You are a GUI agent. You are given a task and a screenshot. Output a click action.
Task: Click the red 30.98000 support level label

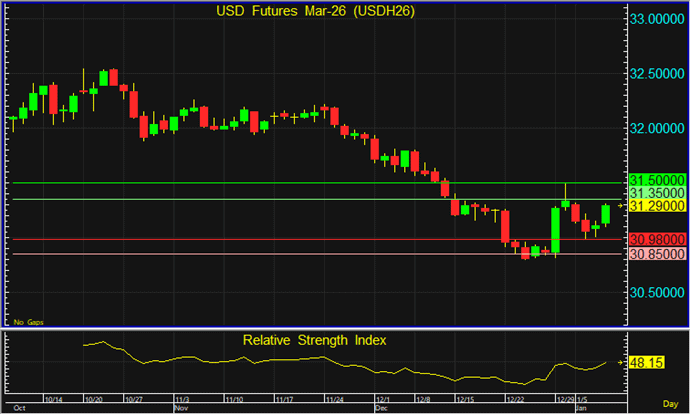pyautogui.click(x=657, y=239)
